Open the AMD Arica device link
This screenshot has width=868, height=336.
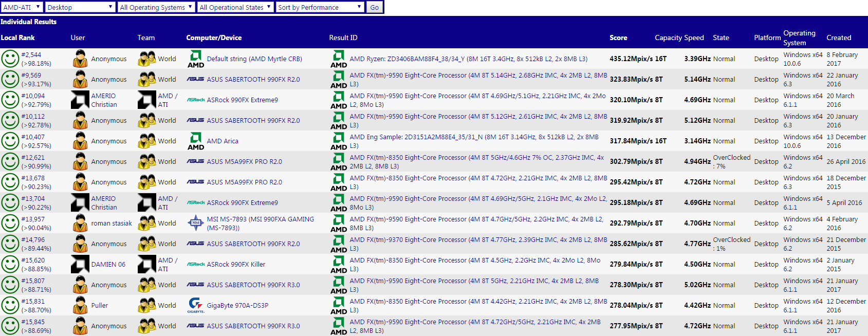click(223, 141)
